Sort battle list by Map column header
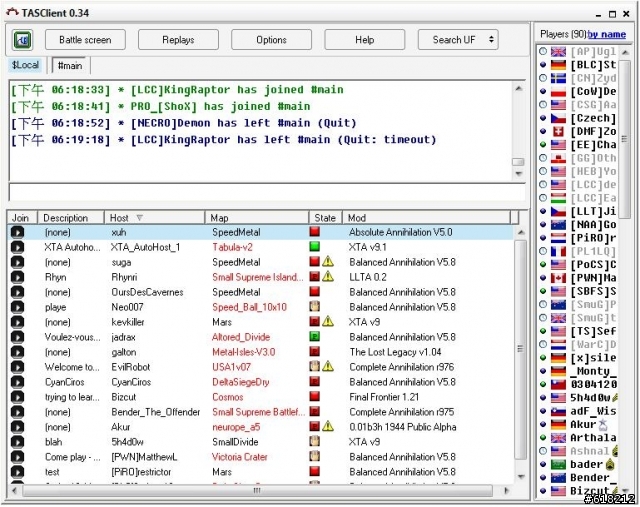Screen dimensions: 640x507 256,218
